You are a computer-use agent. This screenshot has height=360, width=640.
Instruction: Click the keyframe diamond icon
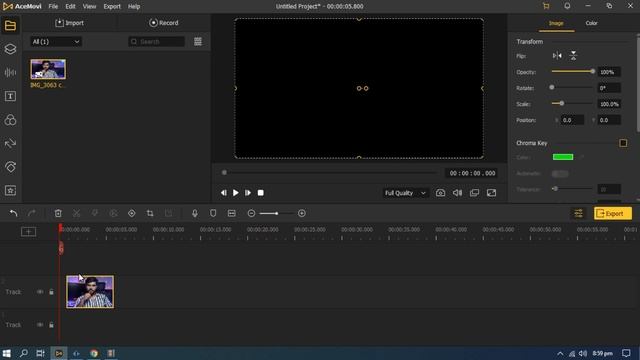click(131, 213)
